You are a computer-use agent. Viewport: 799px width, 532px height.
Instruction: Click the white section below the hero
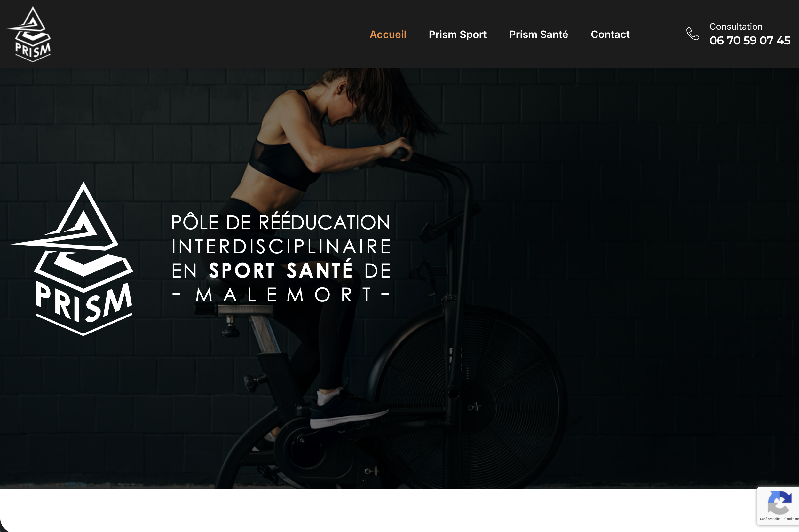(x=373, y=511)
